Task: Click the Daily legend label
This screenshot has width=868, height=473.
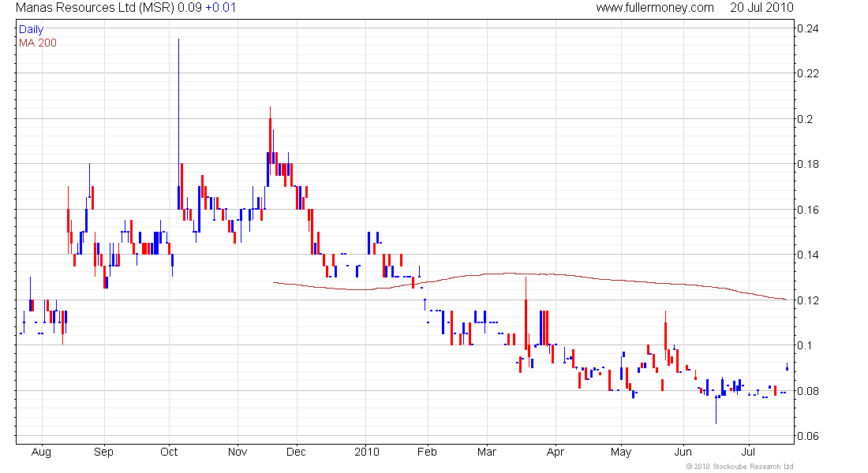Action: (x=31, y=29)
